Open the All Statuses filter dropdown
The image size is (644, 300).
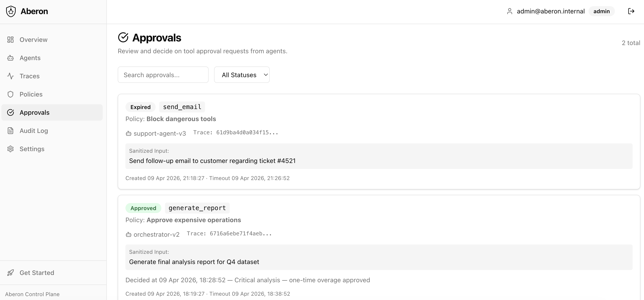[x=242, y=75]
